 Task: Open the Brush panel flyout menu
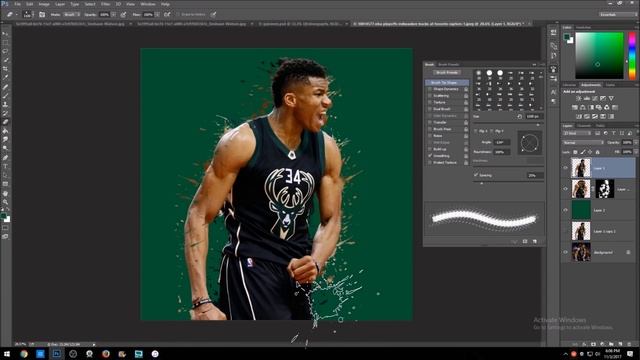coord(542,64)
